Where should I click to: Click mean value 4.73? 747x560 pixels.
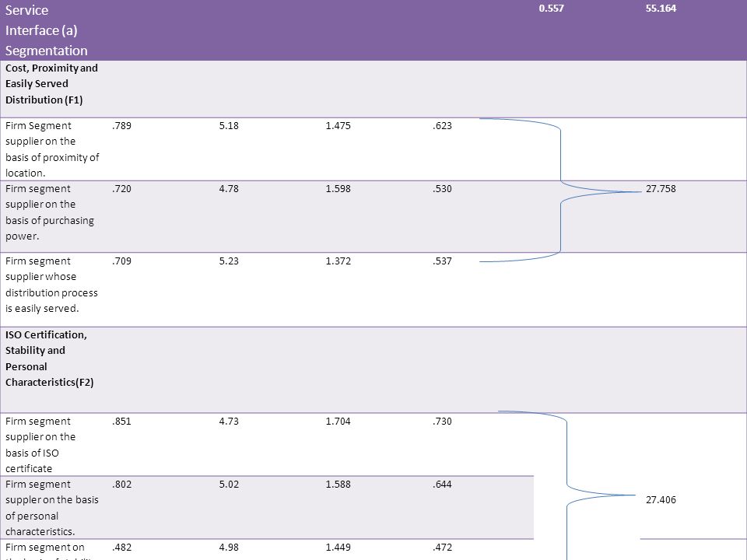(x=229, y=422)
